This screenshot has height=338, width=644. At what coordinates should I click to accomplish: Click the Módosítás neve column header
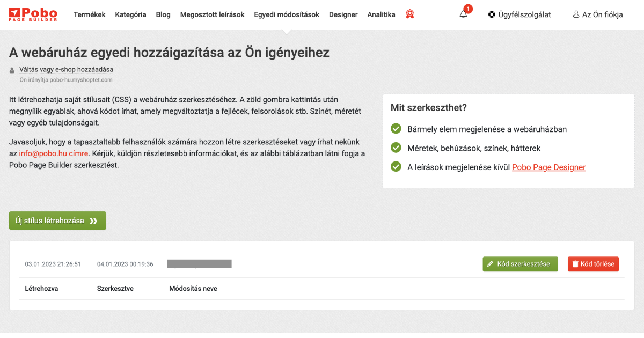193,289
